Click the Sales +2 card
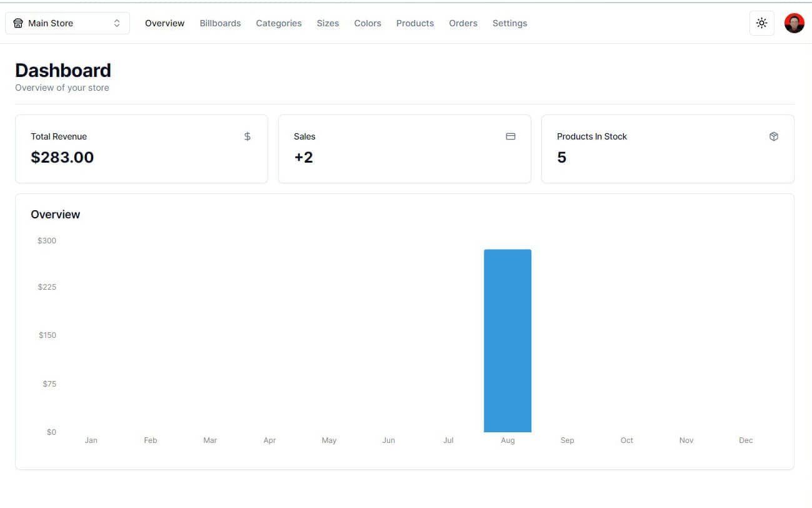 (x=404, y=149)
